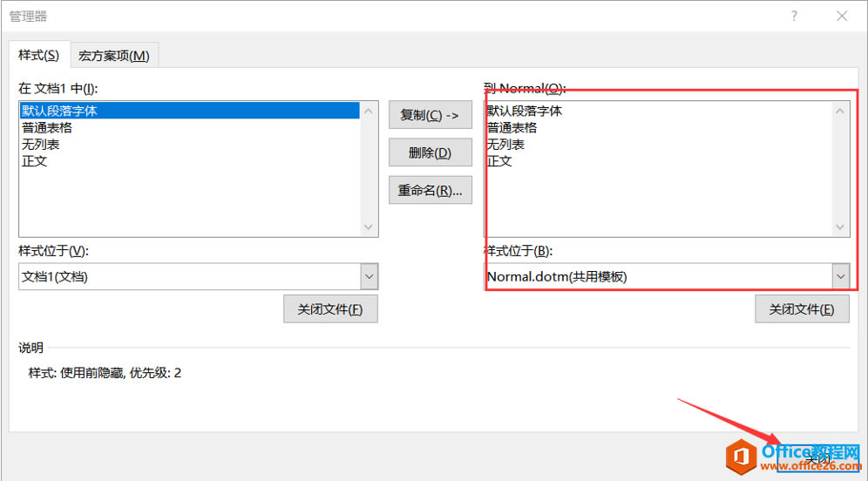Select 正文 in the 文档1 list
Screen dimensions: 868x481
[x=189, y=161]
